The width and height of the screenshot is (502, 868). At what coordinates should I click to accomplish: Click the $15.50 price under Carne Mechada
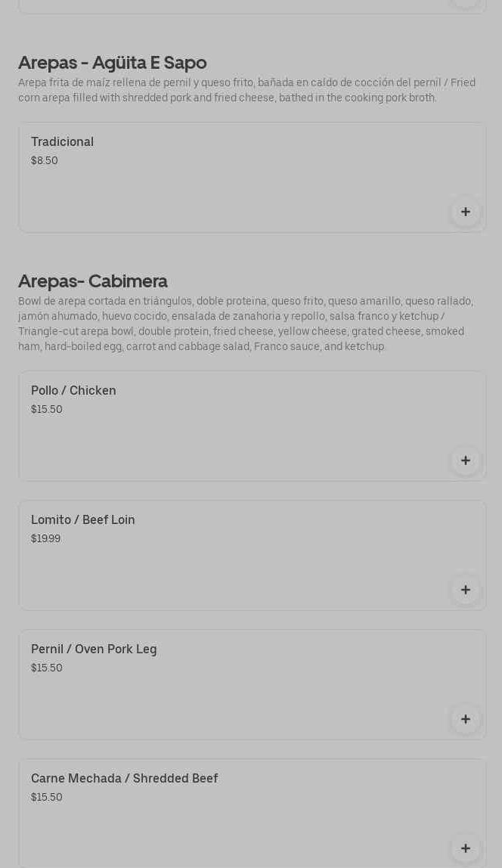click(x=47, y=798)
